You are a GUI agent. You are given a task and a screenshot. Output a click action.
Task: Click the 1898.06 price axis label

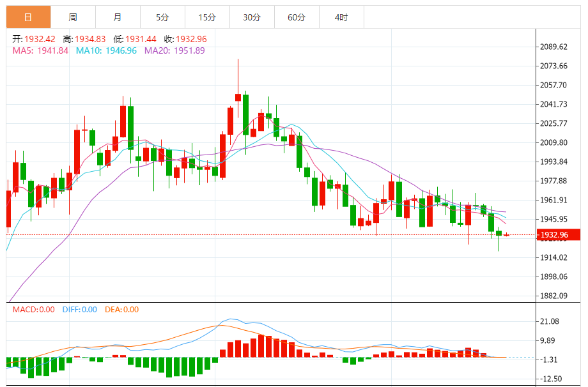pyautogui.click(x=553, y=277)
